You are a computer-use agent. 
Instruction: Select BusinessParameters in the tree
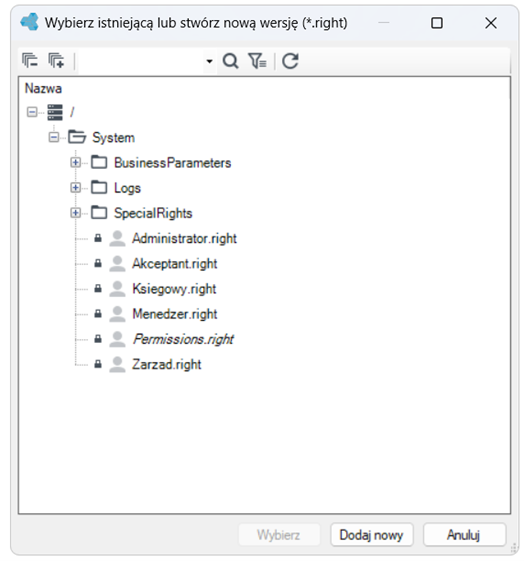click(x=173, y=163)
